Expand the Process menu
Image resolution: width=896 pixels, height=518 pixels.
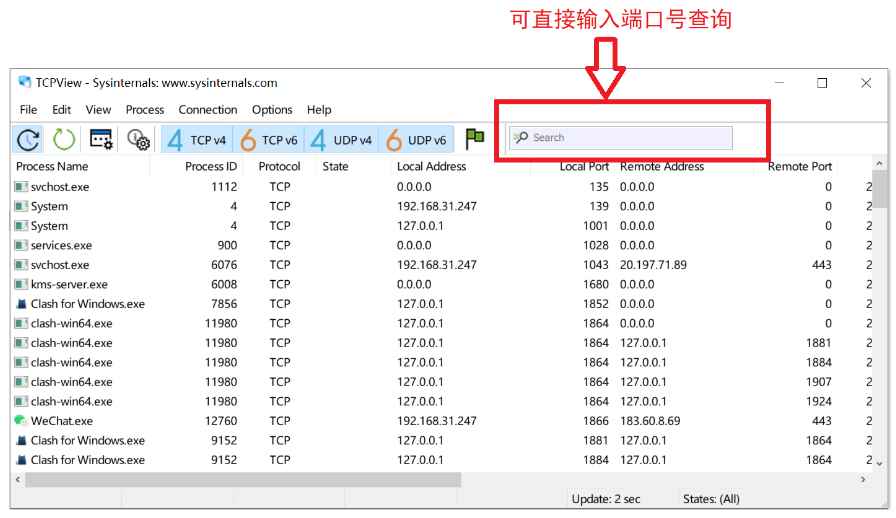[145, 110]
